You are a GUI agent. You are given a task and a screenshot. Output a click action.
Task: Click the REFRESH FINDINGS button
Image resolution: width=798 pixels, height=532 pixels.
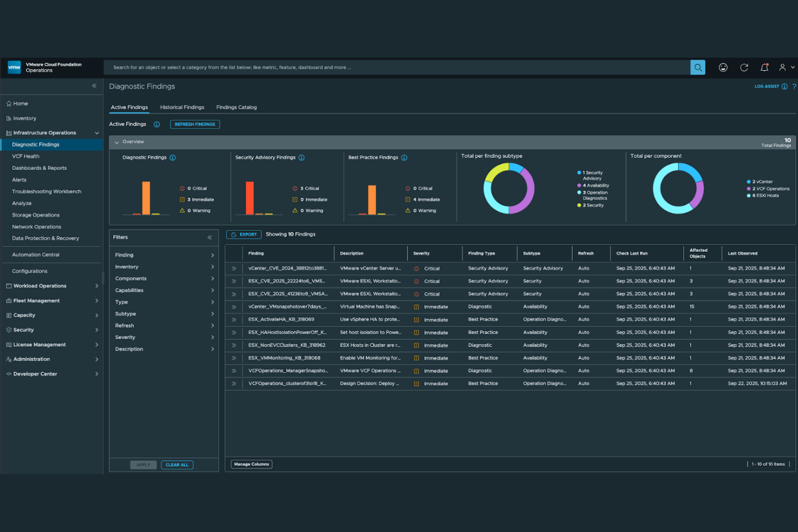click(x=195, y=124)
